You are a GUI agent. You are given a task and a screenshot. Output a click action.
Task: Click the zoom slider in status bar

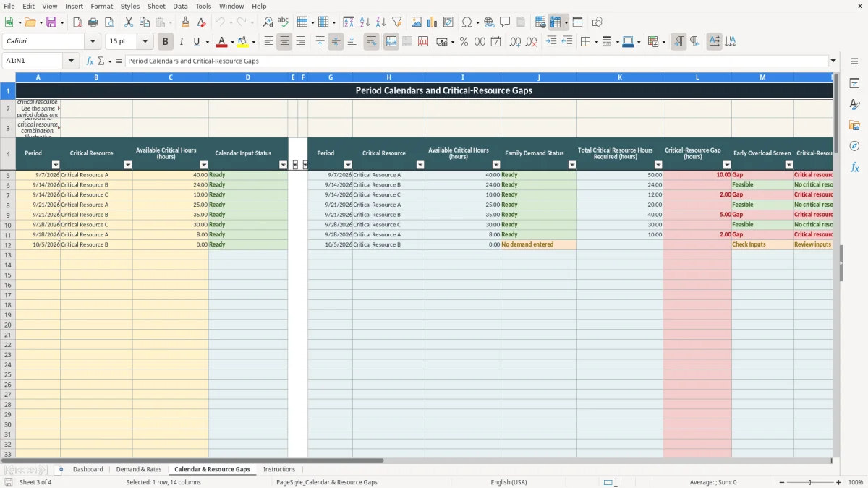pos(809,482)
